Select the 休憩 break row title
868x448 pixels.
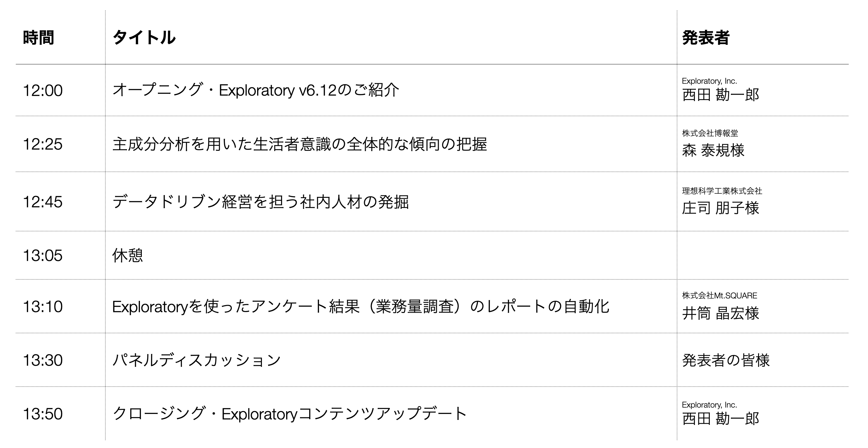click(x=128, y=256)
